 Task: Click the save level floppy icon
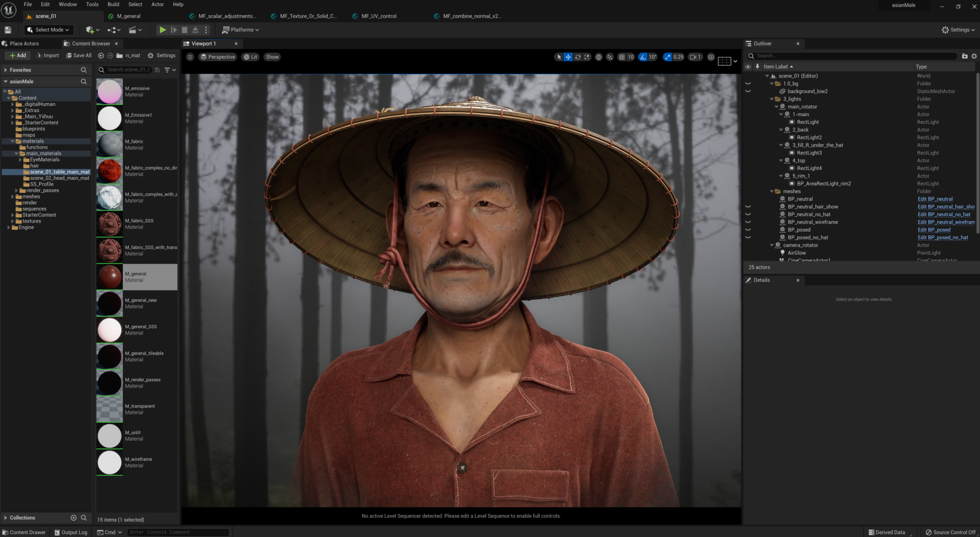8,30
